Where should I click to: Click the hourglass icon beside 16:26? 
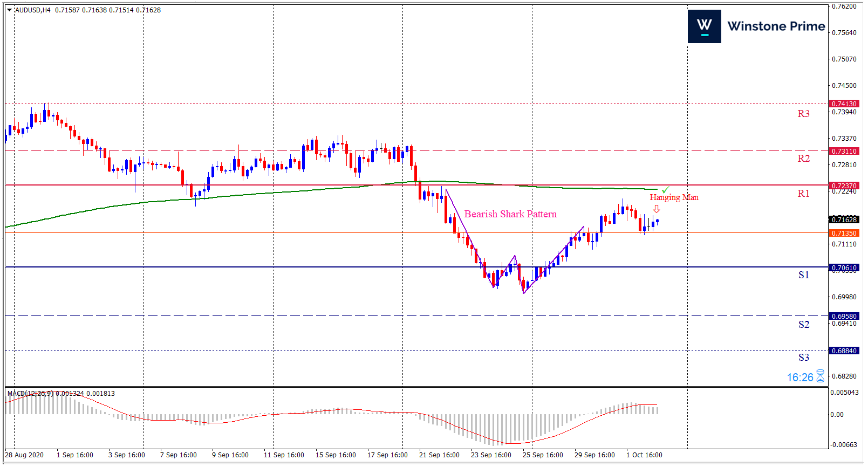820,376
